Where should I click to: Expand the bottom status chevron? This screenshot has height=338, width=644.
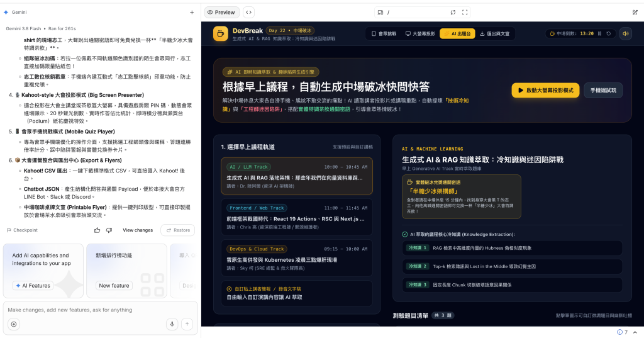pos(635,332)
